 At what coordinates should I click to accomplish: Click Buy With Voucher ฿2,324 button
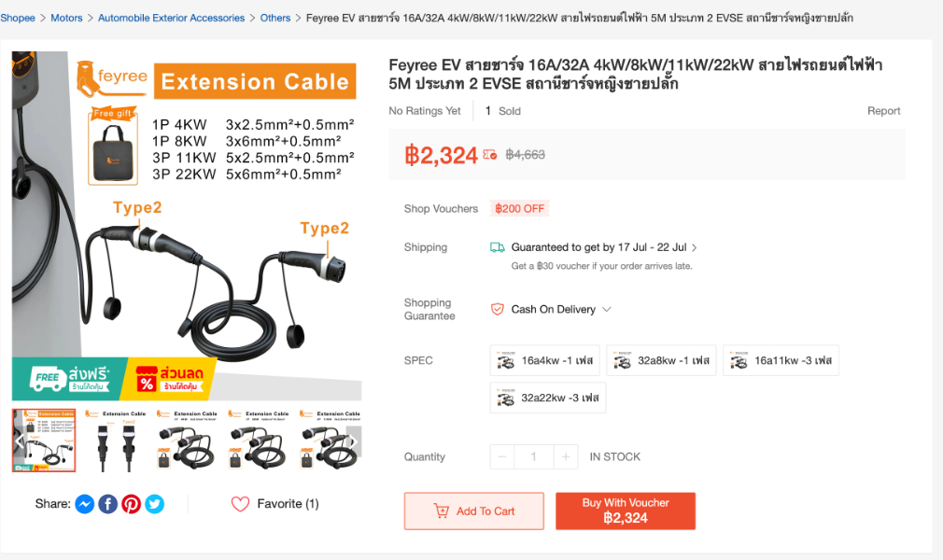(x=626, y=511)
